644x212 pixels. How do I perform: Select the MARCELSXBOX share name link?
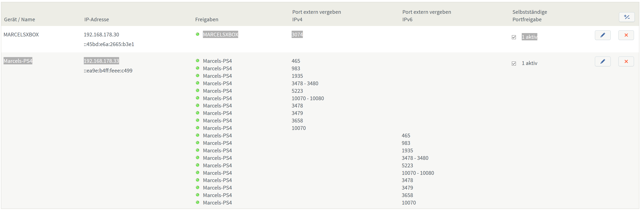point(220,34)
